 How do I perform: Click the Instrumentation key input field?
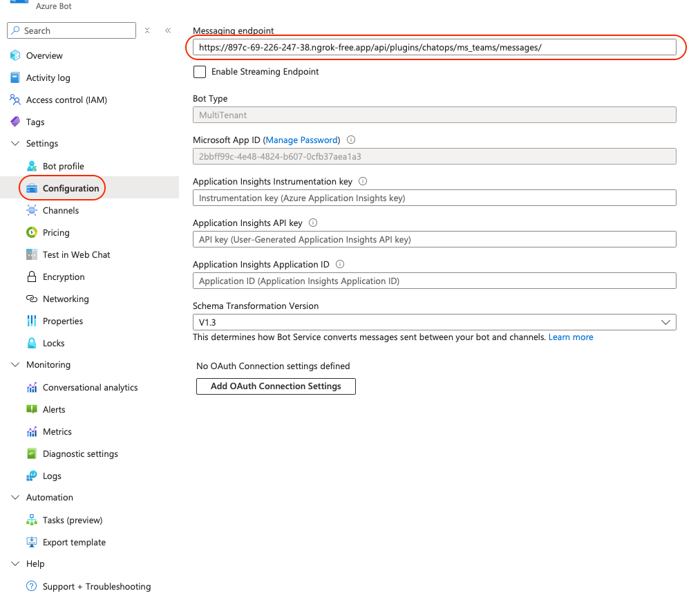click(x=435, y=198)
